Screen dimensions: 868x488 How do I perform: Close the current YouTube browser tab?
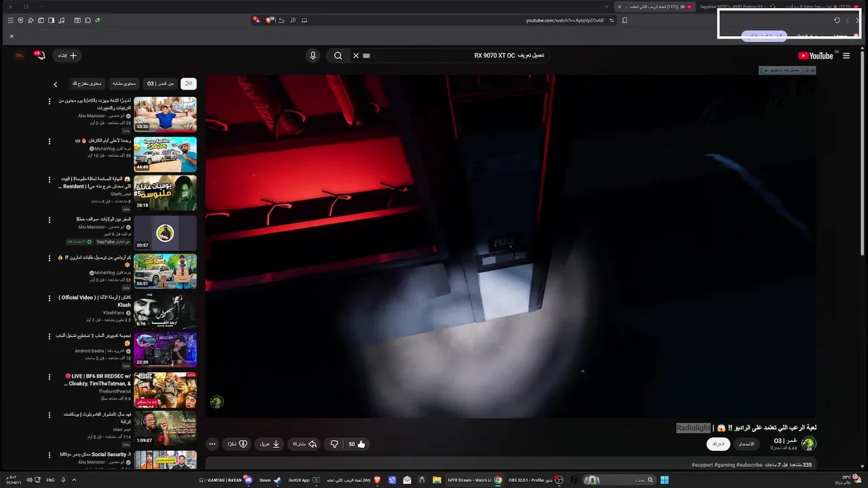point(619,7)
